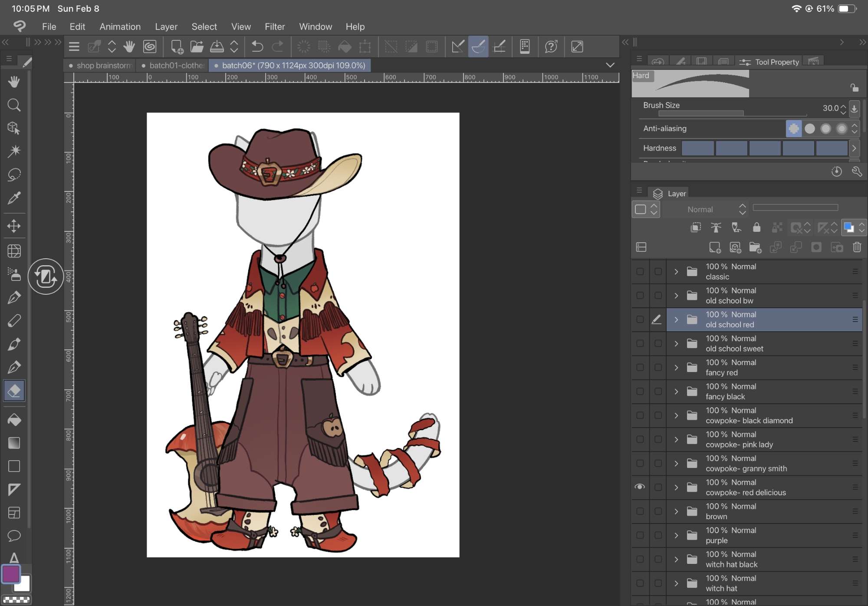The image size is (868, 606).
Task: Select the Eyedropper tool
Action: coord(14,198)
